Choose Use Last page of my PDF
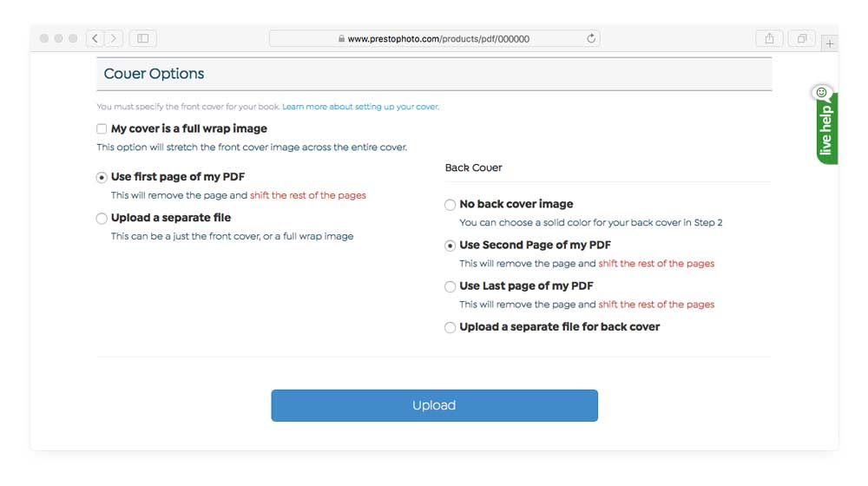868x486 pixels. (450, 286)
